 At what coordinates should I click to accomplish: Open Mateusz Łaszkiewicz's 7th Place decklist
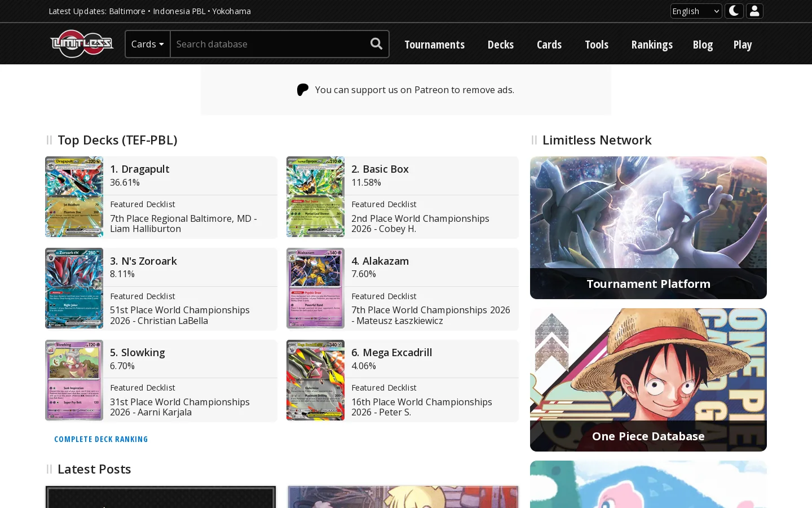(431, 316)
